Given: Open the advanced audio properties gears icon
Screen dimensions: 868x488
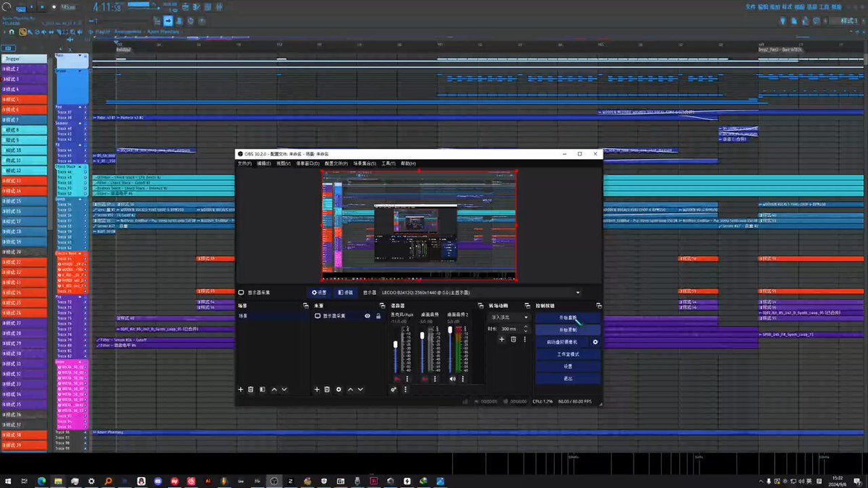Looking at the screenshot, I should [x=394, y=390].
